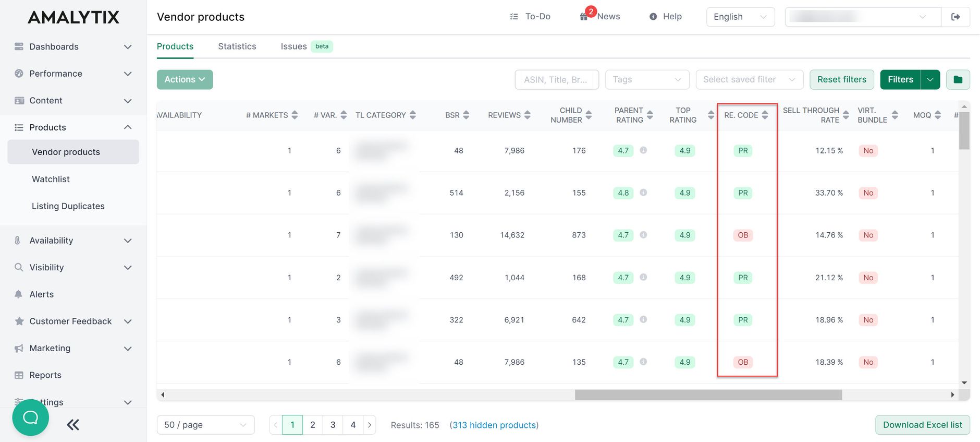This screenshot has height=442, width=980.
Task: Click Download Excel list button
Action: point(923,425)
